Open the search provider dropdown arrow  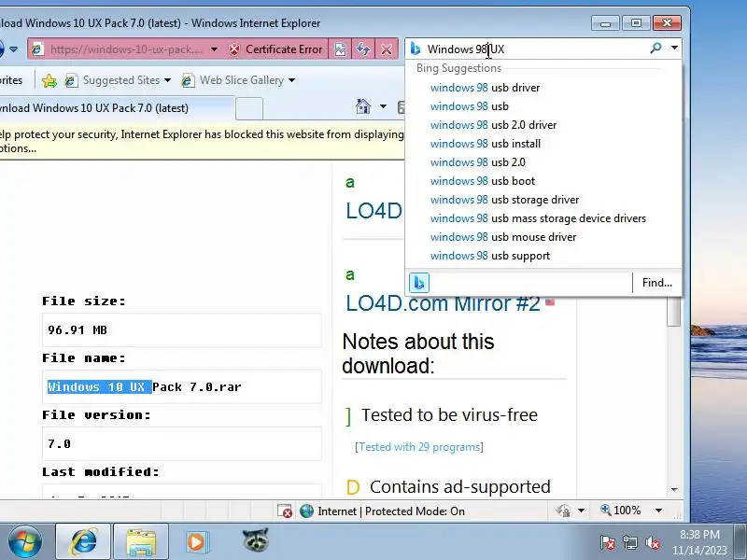(x=674, y=49)
